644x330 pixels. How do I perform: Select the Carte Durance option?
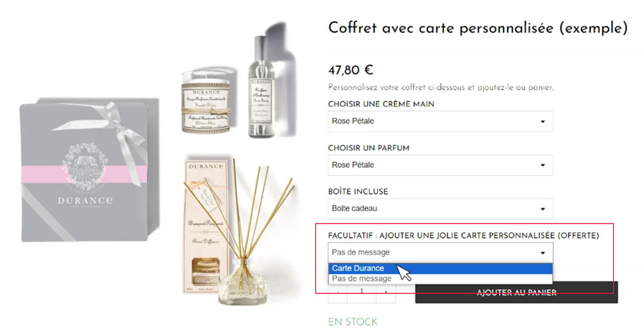(440, 268)
